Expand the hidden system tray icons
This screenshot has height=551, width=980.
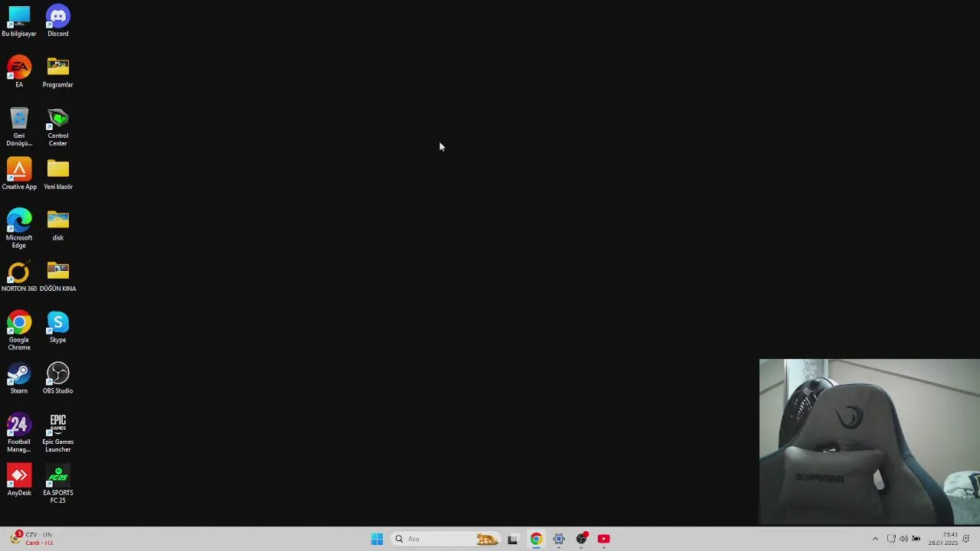[x=875, y=539]
